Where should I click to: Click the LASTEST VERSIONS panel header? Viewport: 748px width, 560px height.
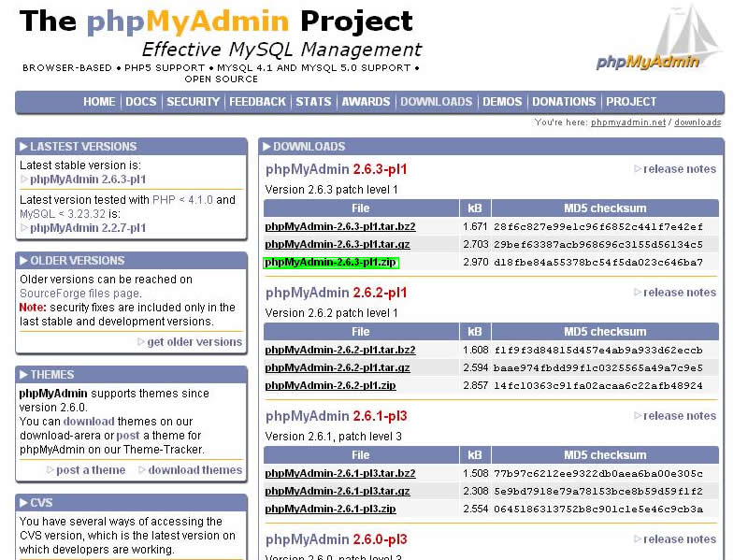click(131, 147)
